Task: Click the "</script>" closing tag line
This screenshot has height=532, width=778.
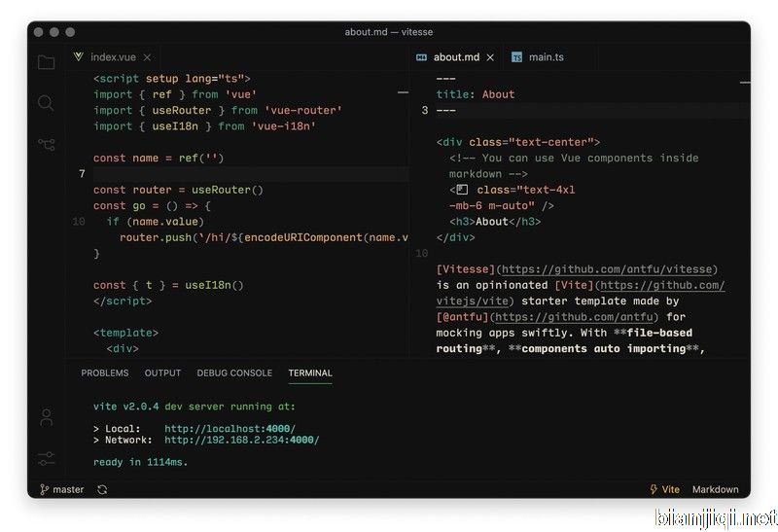Action: tap(123, 301)
